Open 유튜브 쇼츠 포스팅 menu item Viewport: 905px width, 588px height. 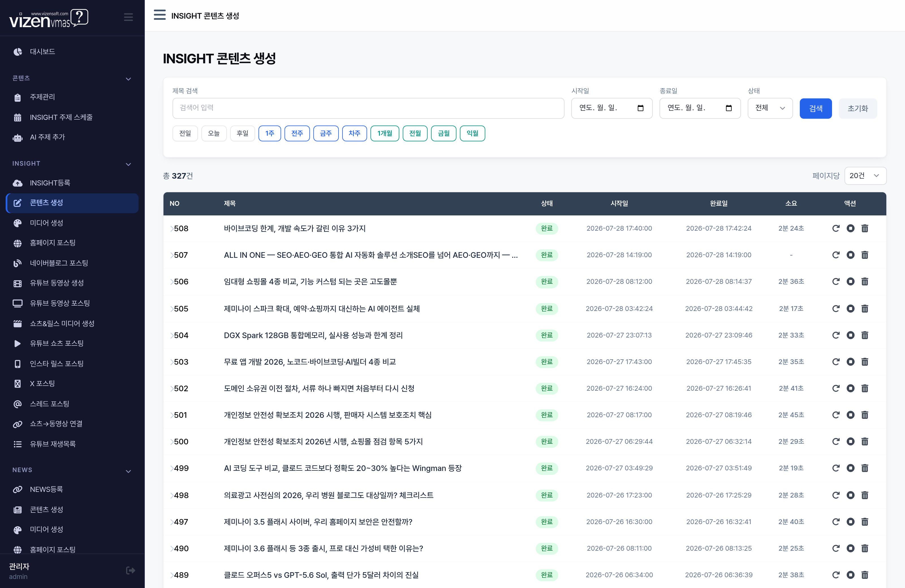click(x=72, y=343)
